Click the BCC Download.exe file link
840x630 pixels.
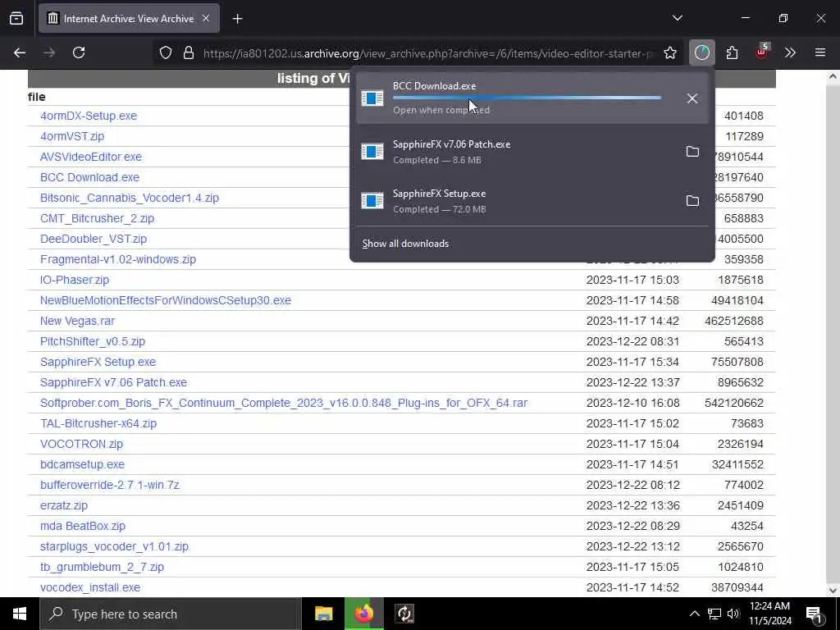[x=89, y=177]
